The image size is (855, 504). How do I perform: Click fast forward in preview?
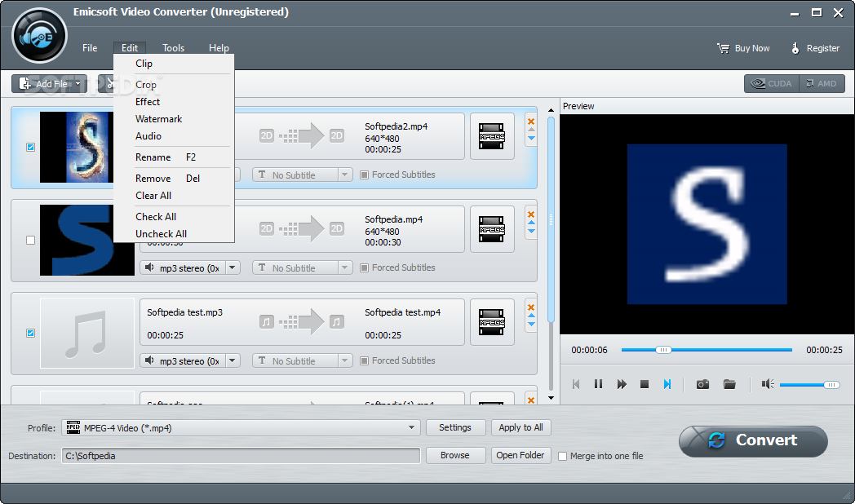[622, 384]
